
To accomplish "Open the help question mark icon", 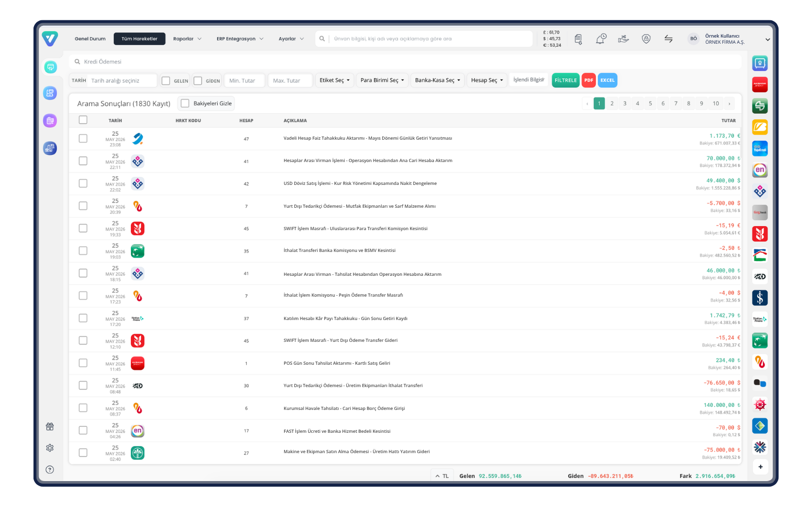I will click(x=50, y=469).
